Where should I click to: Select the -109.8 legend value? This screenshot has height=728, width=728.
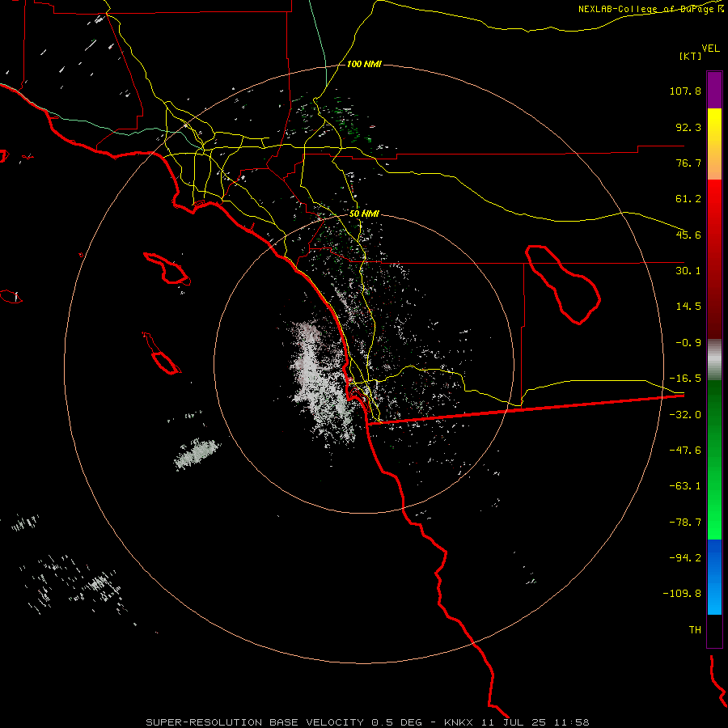(682, 593)
